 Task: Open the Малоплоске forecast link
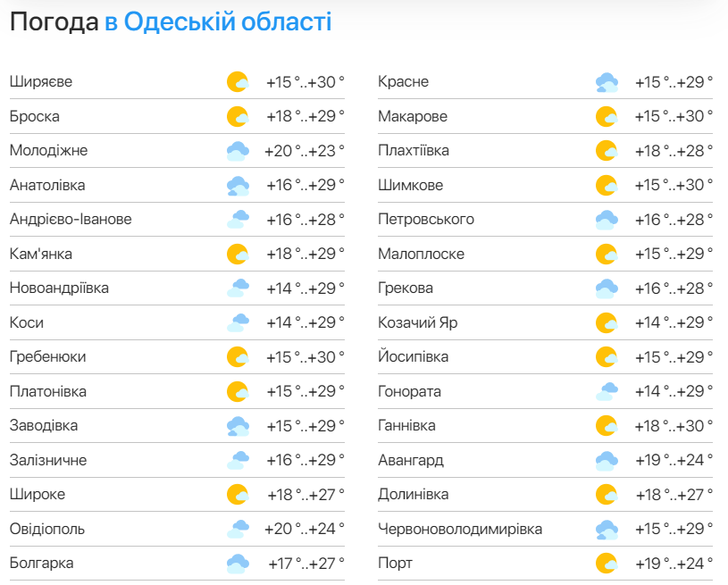click(x=421, y=255)
